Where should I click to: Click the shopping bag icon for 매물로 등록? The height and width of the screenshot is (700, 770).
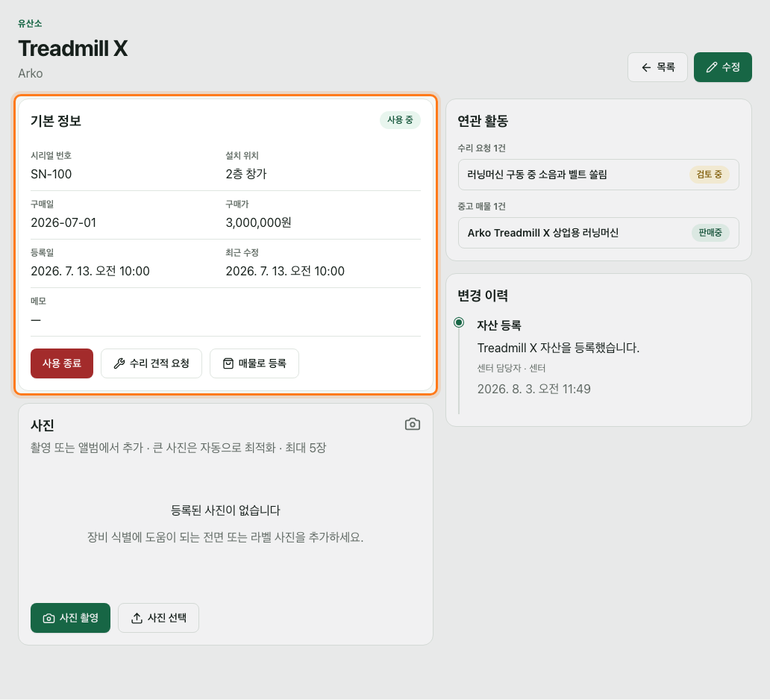point(228,363)
